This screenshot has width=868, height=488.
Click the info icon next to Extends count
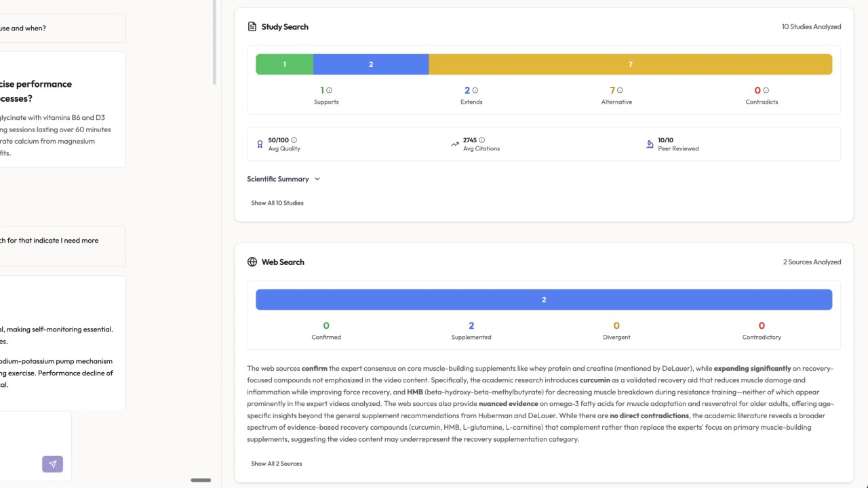tap(474, 90)
